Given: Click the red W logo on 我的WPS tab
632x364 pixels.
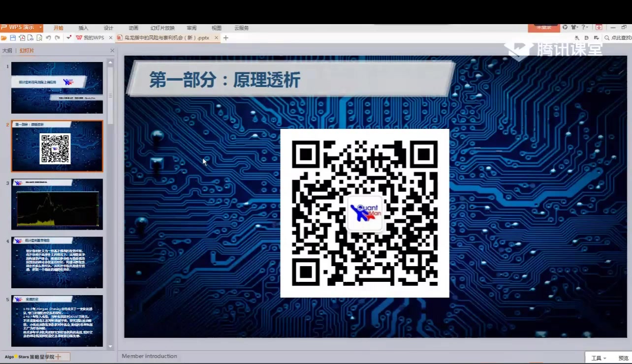Looking at the screenshot, I should (x=79, y=38).
